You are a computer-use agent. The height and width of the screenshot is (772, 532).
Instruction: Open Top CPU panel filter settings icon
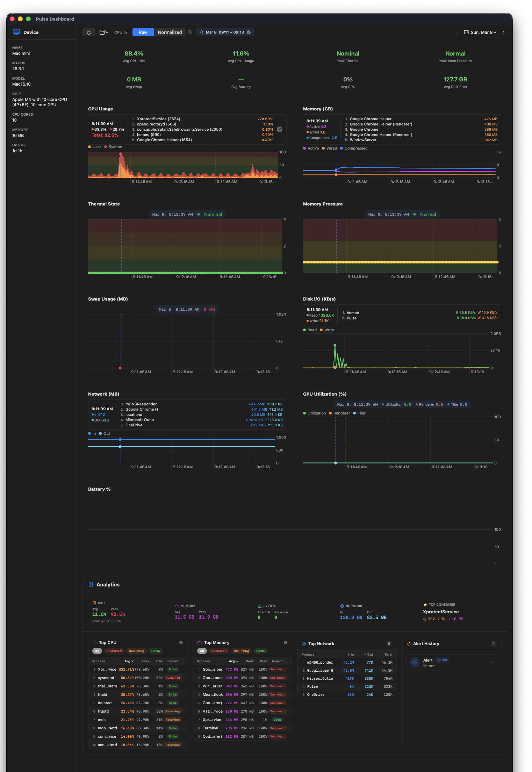point(181,642)
